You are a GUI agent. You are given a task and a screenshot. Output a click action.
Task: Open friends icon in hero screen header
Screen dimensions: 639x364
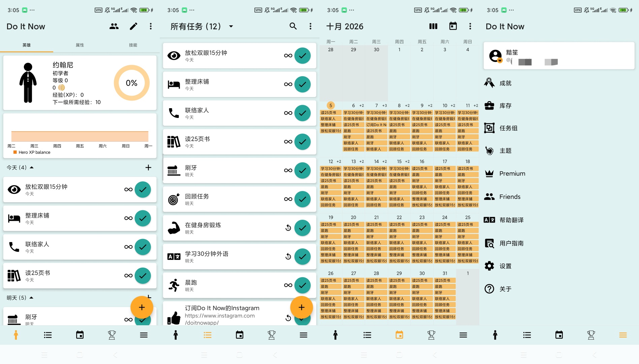coord(114,26)
